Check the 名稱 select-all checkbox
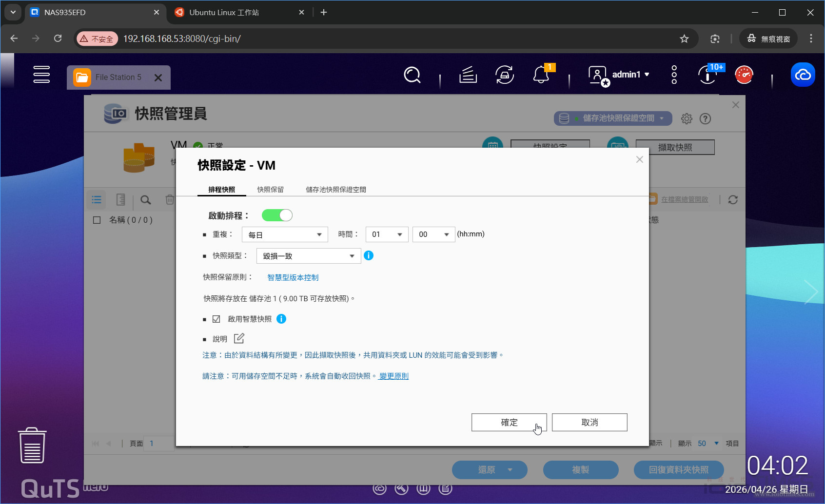The image size is (825, 504). 96,220
